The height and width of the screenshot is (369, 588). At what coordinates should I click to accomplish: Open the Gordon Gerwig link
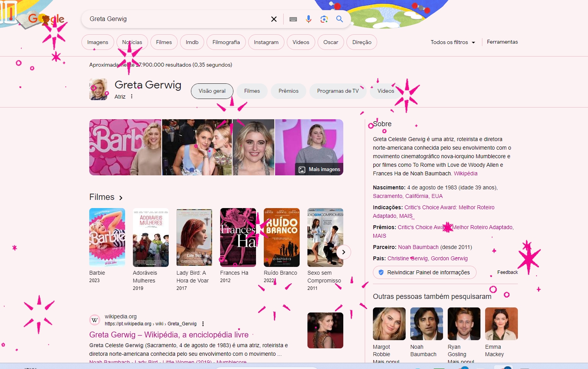(x=449, y=258)
